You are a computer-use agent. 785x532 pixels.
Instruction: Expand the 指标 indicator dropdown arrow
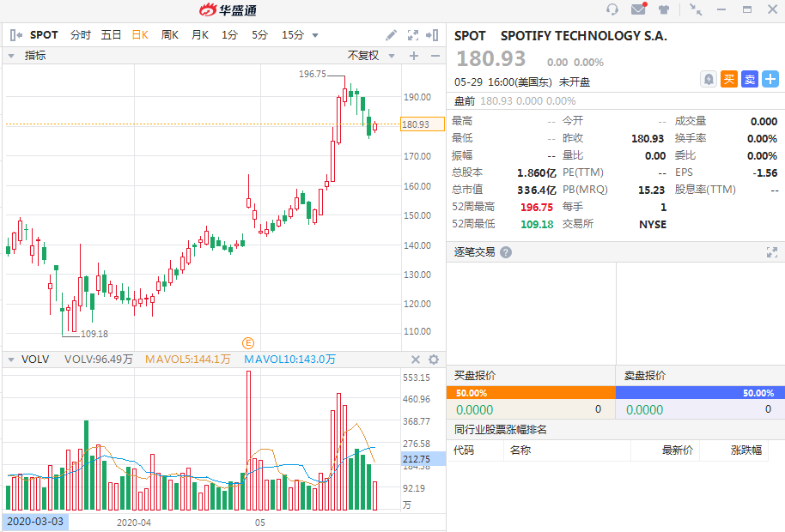(x=11, y=56)
